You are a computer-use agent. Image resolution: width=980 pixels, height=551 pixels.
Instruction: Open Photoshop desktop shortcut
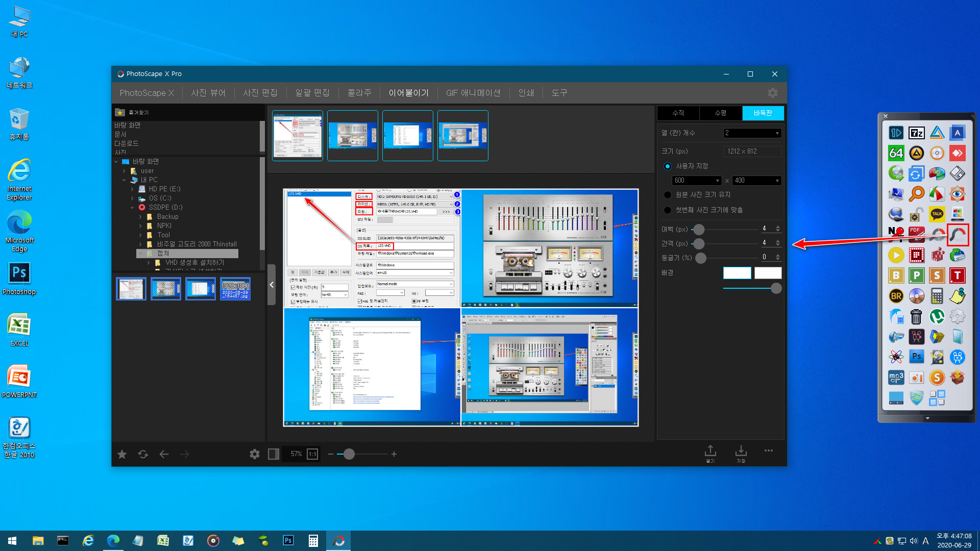19,279
